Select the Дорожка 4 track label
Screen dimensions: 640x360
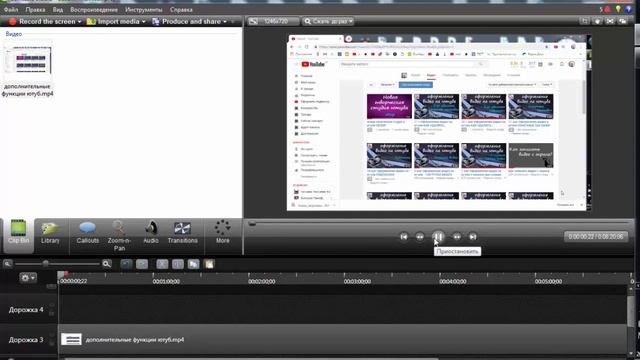pyautogui.click(x=26, y=310)
